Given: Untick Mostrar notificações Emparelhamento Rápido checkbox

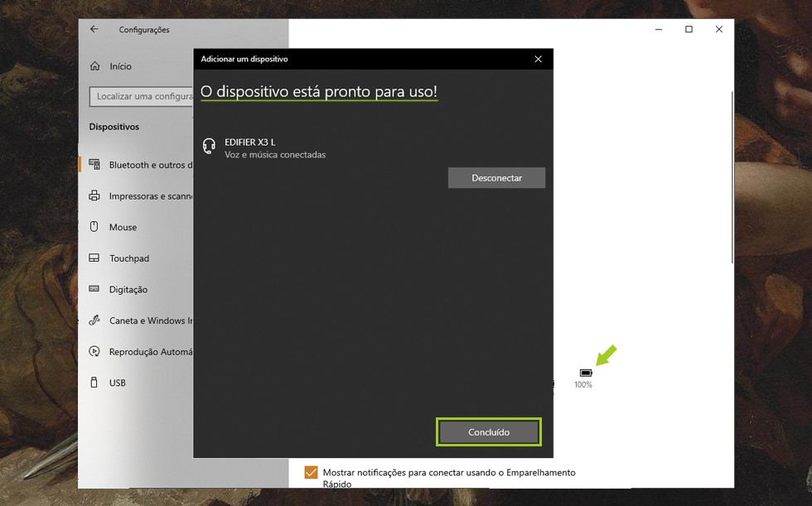Looking at the screenshot, I should coord(311,472).
